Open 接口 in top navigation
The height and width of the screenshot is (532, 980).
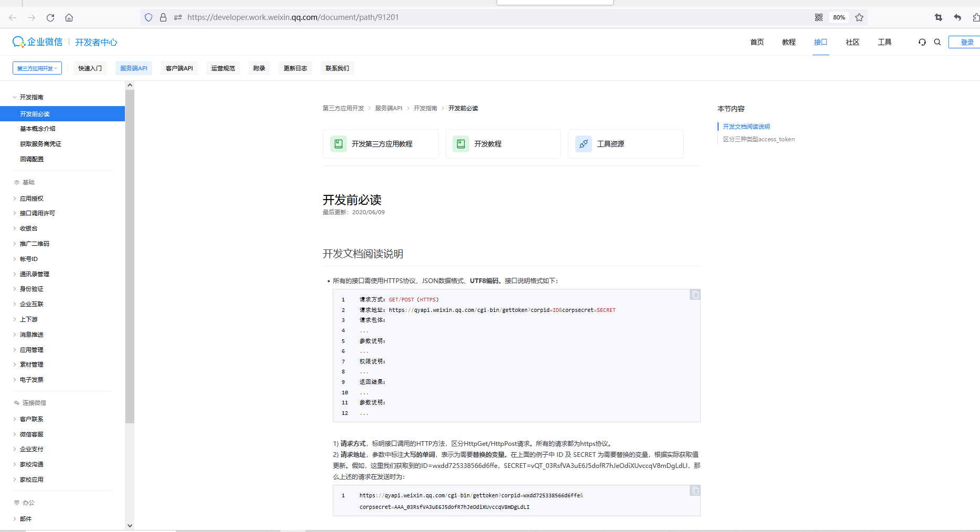coord(821,42)
